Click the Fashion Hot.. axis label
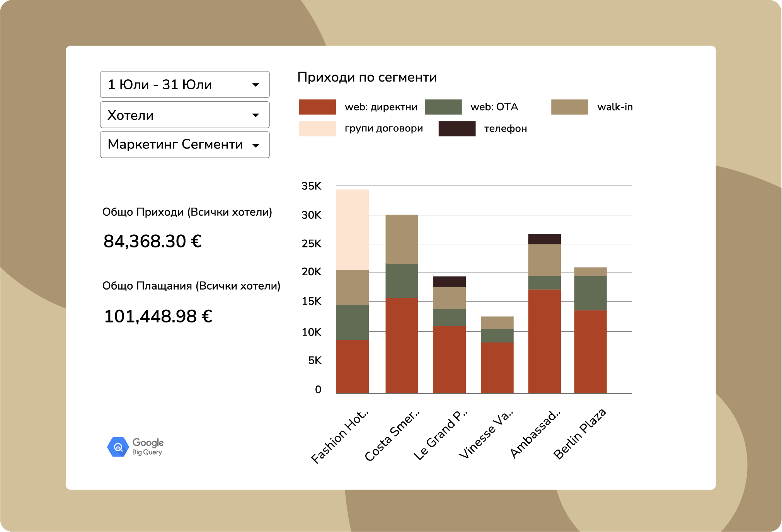The height and width of the screenshot is (532, 782). pos(340,437)
